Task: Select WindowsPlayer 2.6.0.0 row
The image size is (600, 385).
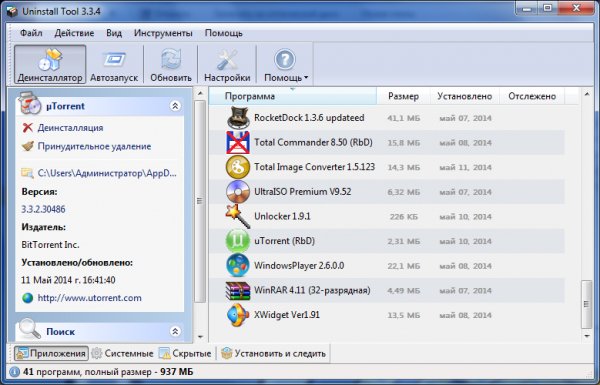Action: pyautogui.click(x=386, y=266)
